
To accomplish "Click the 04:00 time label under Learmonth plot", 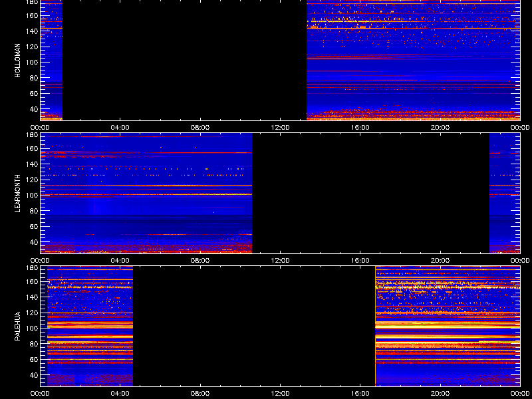I will pos(120,261).
